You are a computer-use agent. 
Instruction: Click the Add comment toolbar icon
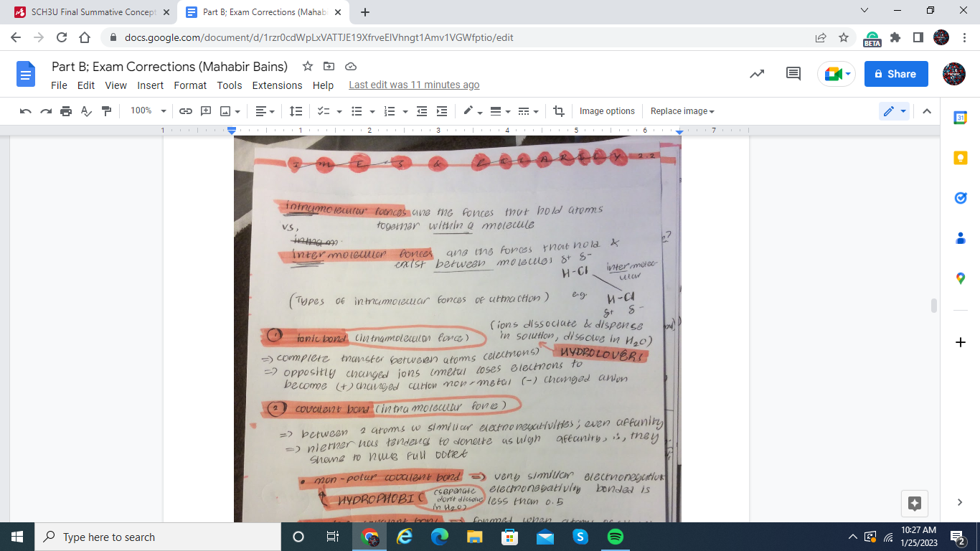[x=206, y=111]
